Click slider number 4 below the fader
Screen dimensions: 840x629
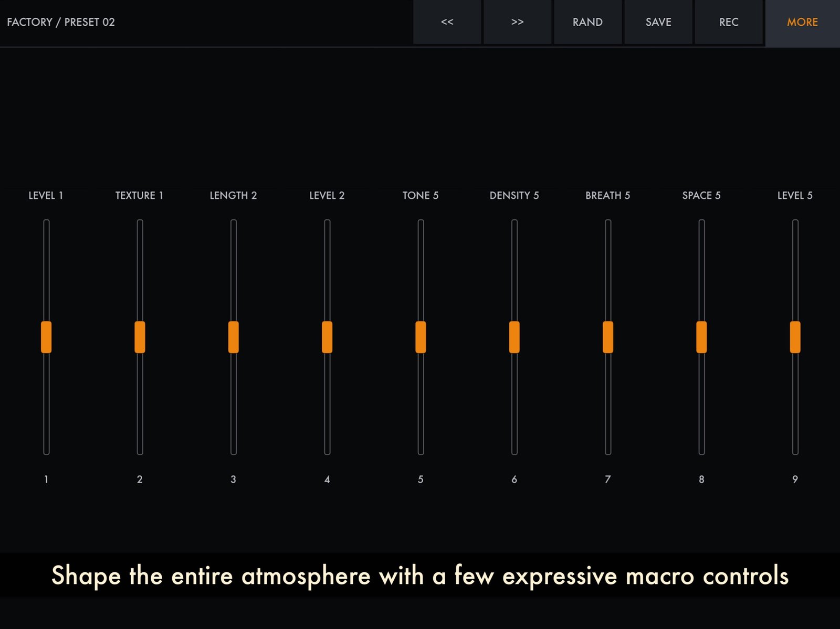[327, 479]
